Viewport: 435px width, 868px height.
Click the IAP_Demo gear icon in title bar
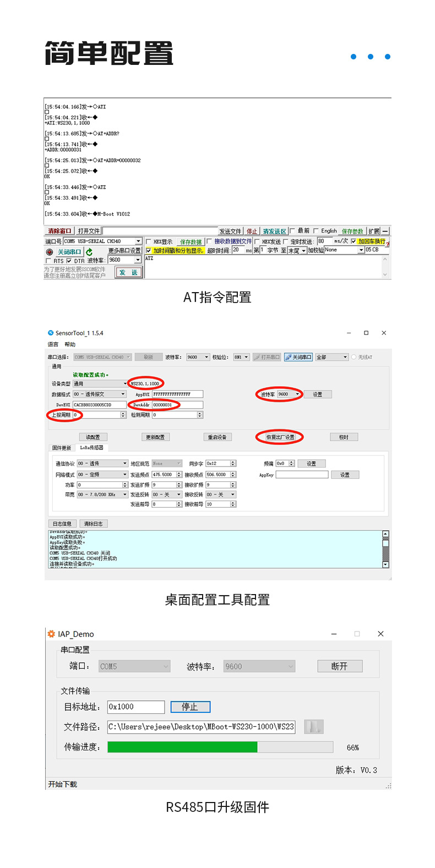52,634
